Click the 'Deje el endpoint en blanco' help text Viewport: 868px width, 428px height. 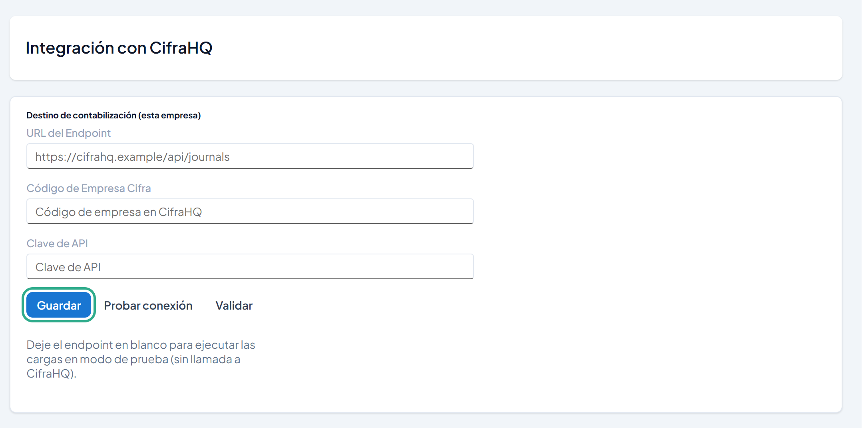[x=141, y=359]
